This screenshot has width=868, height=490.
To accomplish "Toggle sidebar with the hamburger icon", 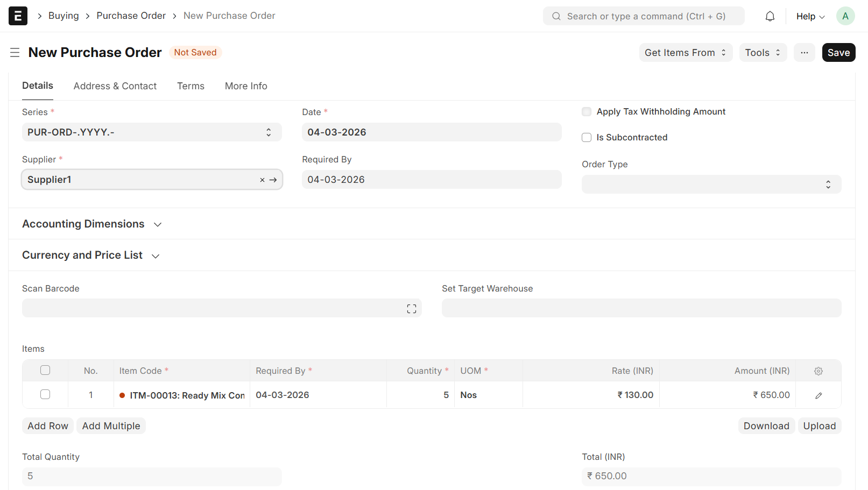I will (15, 53).
